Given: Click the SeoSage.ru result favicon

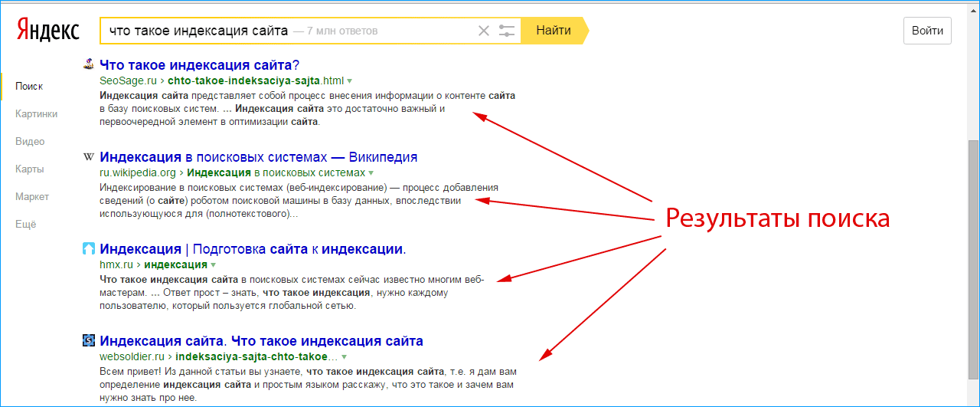Looking at the screenshot, I should tap(88, 64).
